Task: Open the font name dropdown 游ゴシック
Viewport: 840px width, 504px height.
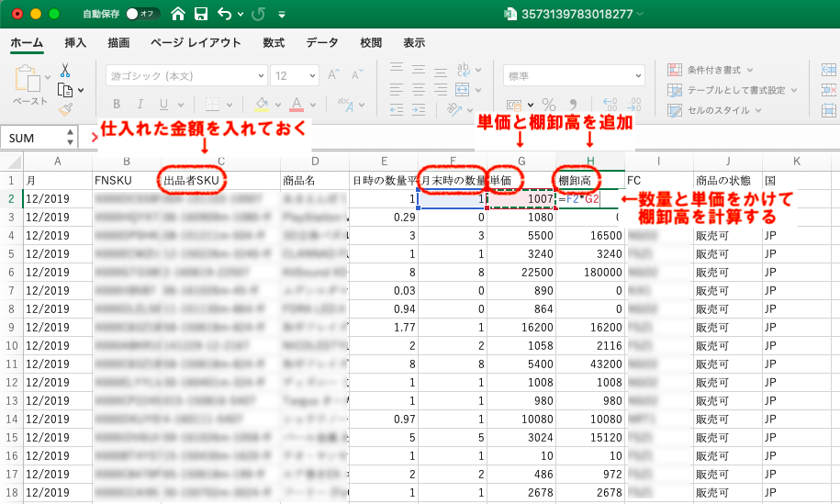Action: 187,75
